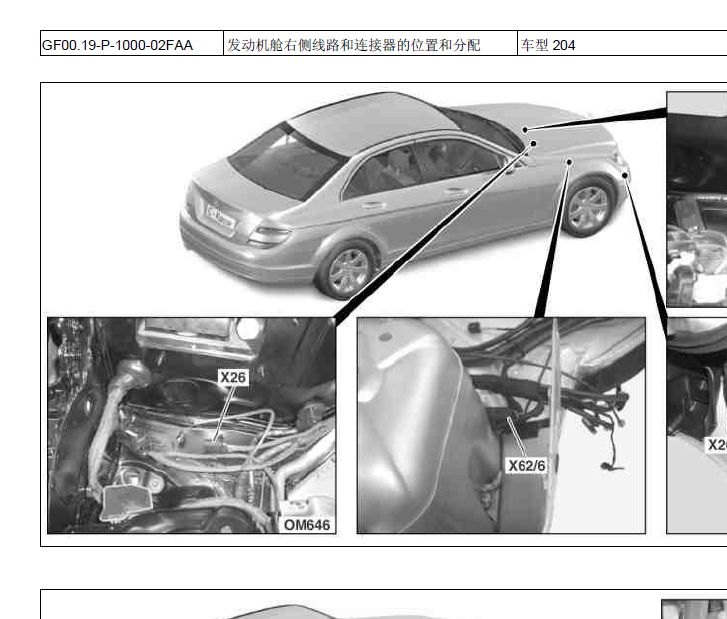Click the grey sedan car illustration
This screenshot has height=619, width=727.
[404, 196]
